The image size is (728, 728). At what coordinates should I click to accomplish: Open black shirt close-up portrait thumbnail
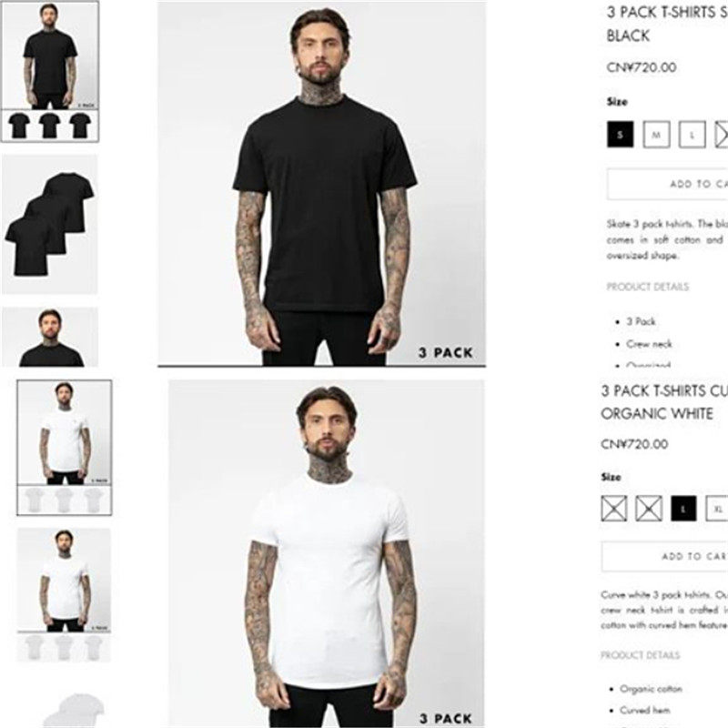tap(50, 337)
